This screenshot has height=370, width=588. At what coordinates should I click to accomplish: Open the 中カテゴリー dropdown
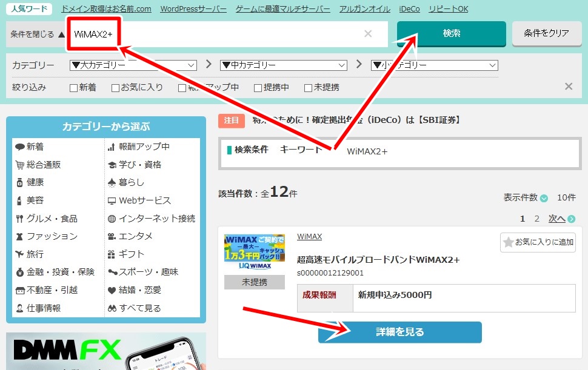[284, 65]
